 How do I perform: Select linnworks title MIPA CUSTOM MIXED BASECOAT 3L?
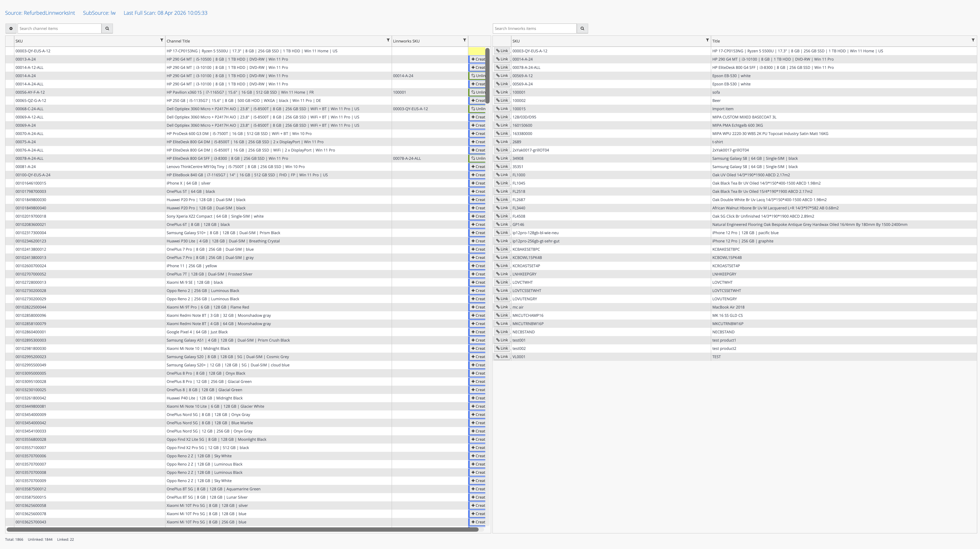(744, 117)
